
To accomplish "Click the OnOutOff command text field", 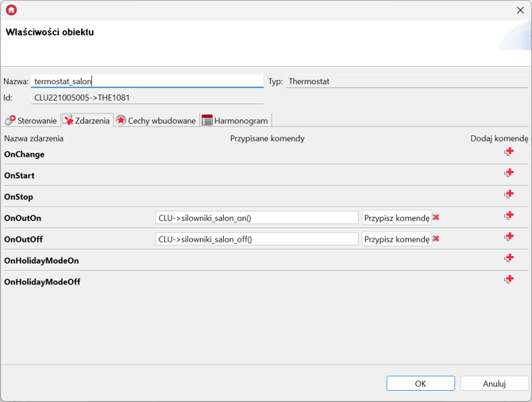I will click(x=256, y=239).
